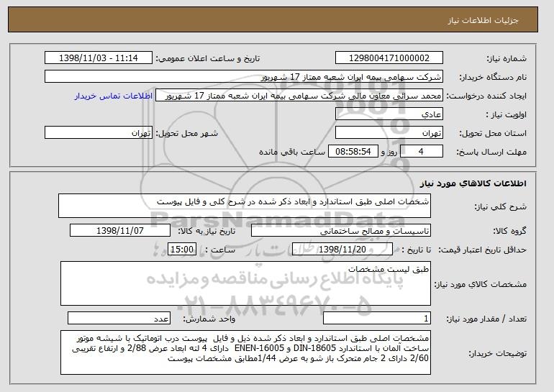Click the شماره نیاز label
Viewport: 554px width, 392px height.
[507, 59]
